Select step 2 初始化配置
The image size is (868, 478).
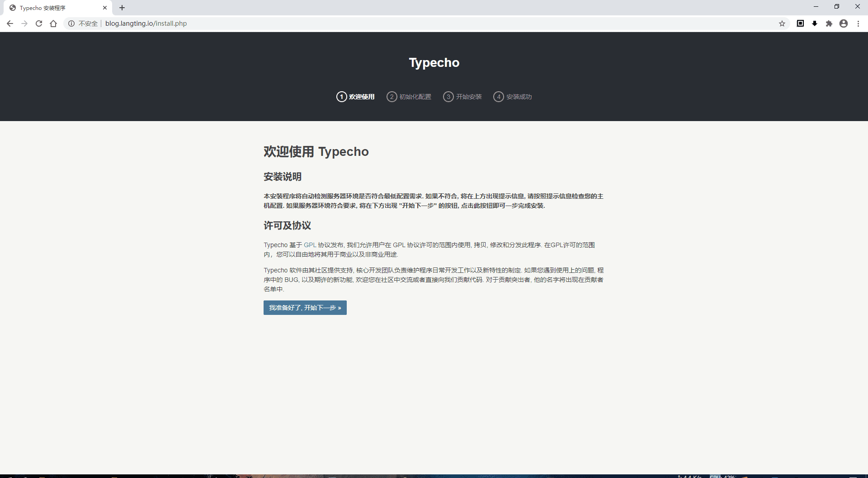point(409,97)
